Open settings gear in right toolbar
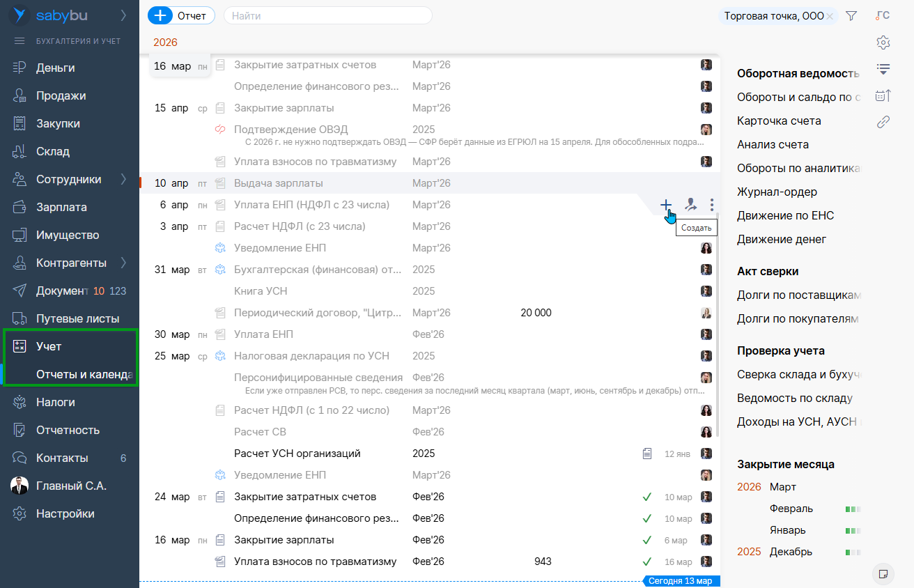The height and width of the screenshot is (588, 914). coord(883,42)
